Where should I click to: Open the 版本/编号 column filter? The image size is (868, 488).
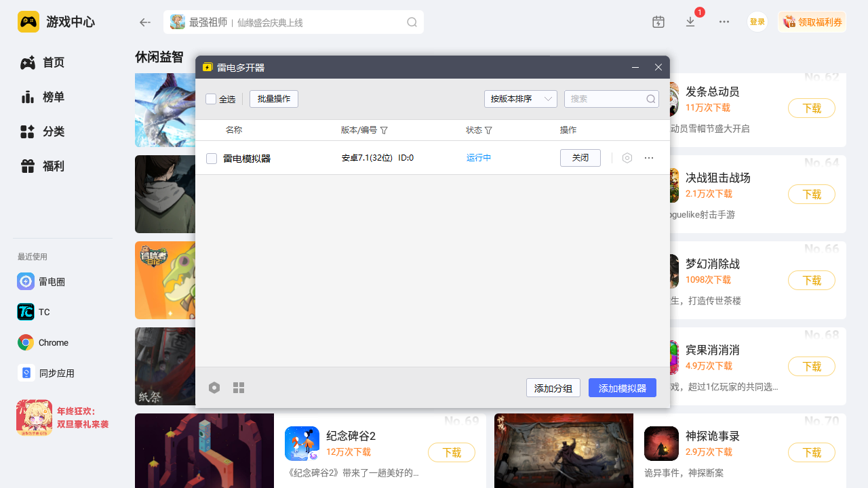click(x=384, y=130)
